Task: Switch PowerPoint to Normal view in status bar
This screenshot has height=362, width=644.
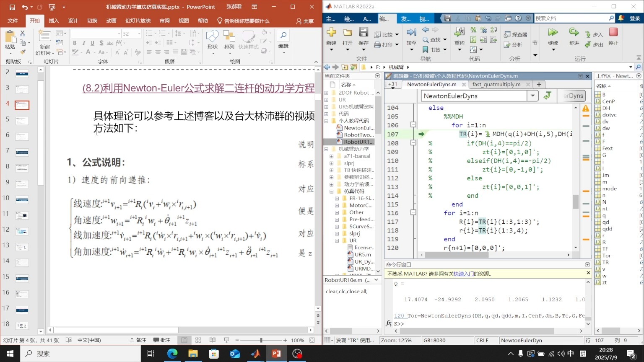Action: click(184, 340)
